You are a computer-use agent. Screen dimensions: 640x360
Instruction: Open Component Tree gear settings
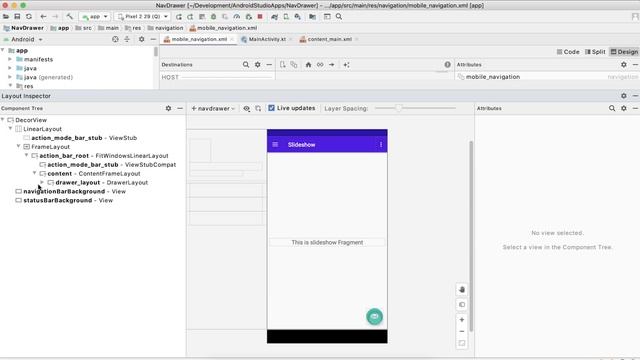(x=168, y=108)
